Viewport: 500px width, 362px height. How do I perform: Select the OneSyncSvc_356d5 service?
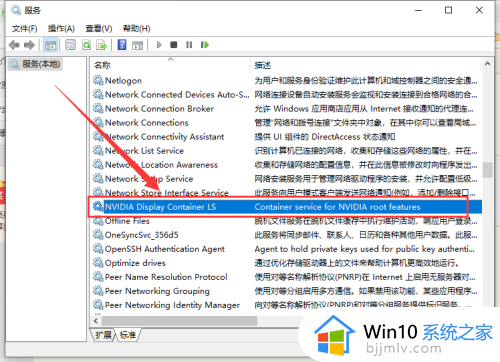point(287,235)
